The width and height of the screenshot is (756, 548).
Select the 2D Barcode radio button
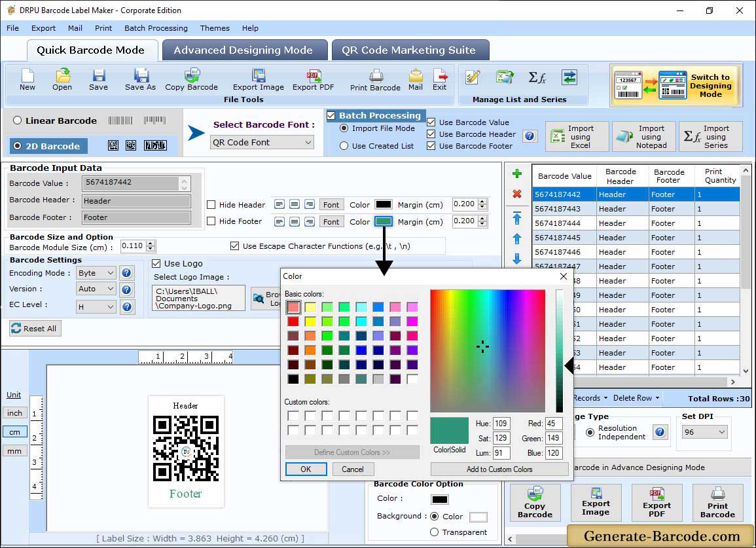point(18,146)
